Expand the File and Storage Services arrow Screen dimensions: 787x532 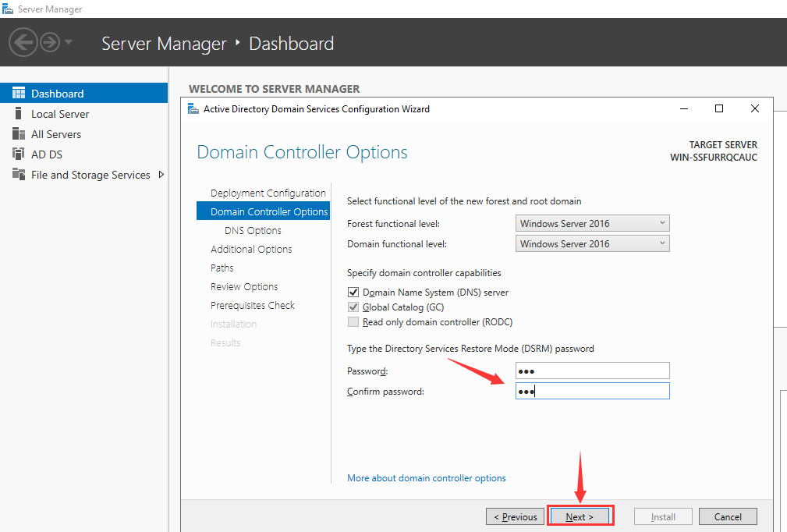click(161, 174)
